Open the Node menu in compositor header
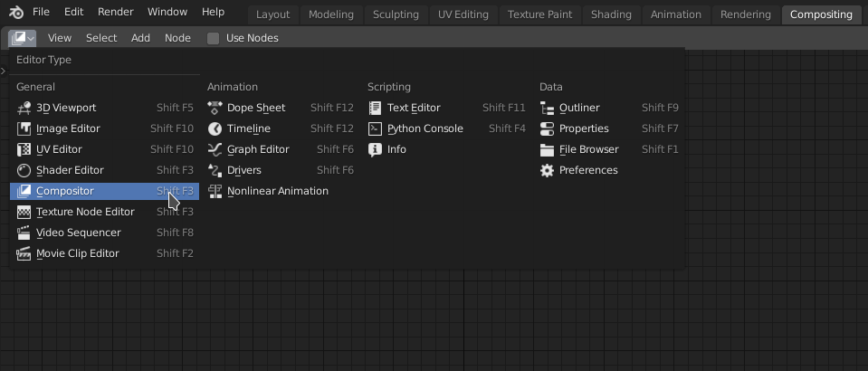This screenshot has width=868, height=371. pos(177,38)
